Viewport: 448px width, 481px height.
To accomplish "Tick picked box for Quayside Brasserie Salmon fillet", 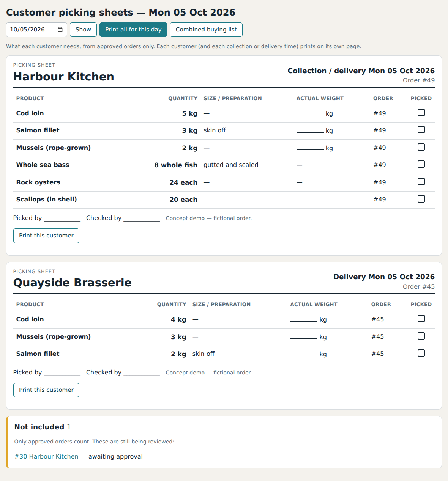I will (421, 353).
